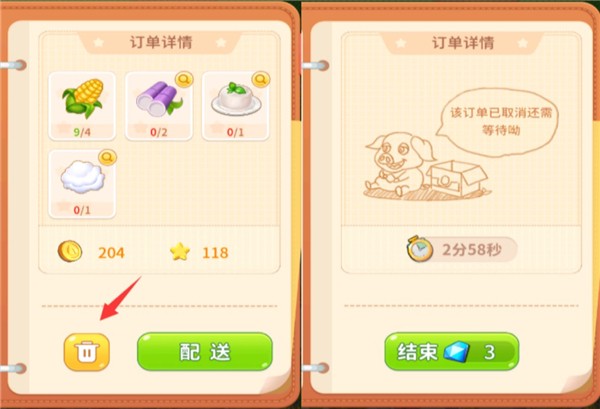Click the cancelled order speech bubble
This screenshot has width=600, height=409.
tap(498, 122)
